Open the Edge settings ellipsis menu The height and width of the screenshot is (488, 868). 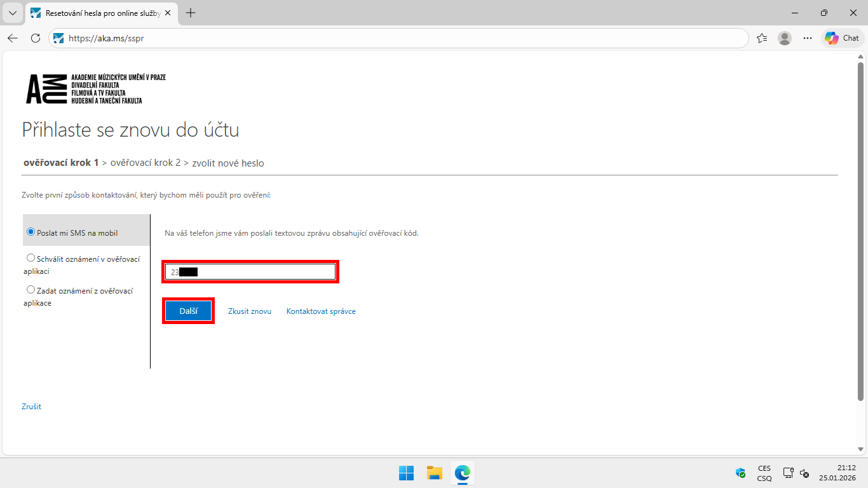808,38
